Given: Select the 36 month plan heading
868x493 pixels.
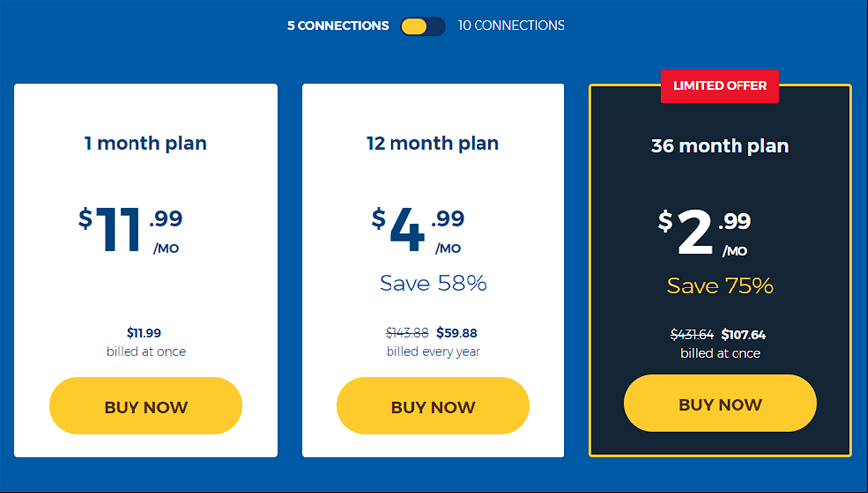Looking at the screenshot, I should [x=720, y=146].
